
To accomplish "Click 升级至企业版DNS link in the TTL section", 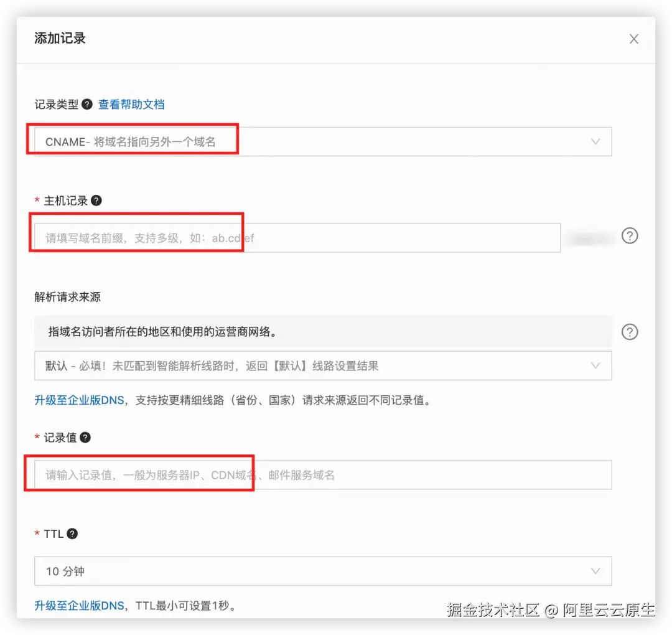I will click(78, 604).
